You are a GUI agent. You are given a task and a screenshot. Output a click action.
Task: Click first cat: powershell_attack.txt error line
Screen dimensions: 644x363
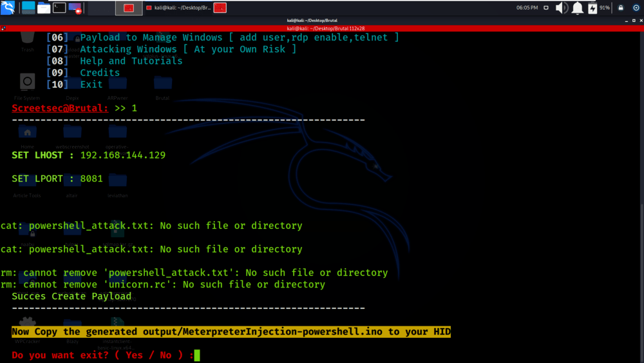point(151,226)
